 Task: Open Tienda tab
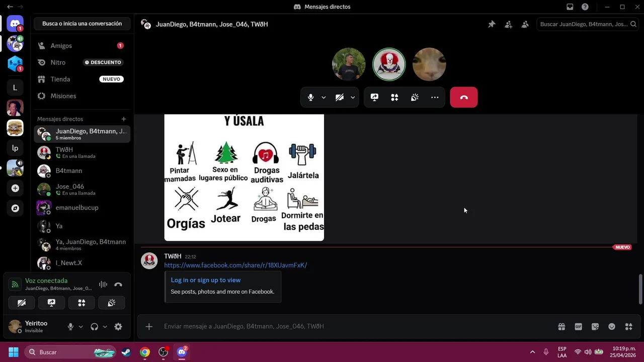pyautogui.click(x=82, y=79)
